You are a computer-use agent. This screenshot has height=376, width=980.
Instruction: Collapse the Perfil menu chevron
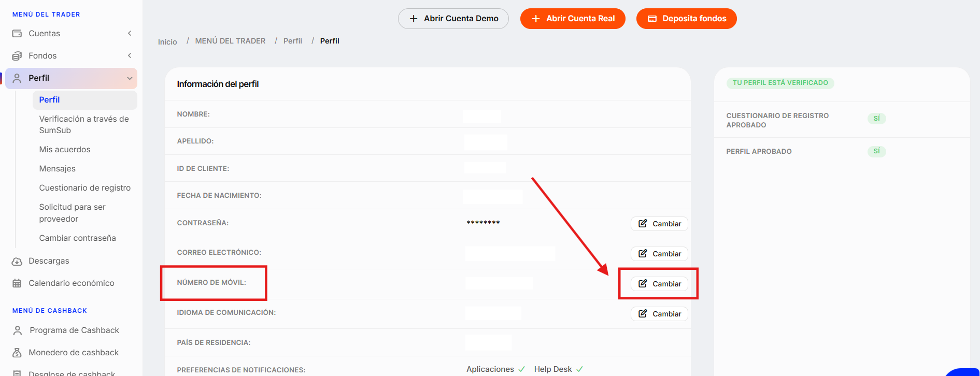click(130, 78)
